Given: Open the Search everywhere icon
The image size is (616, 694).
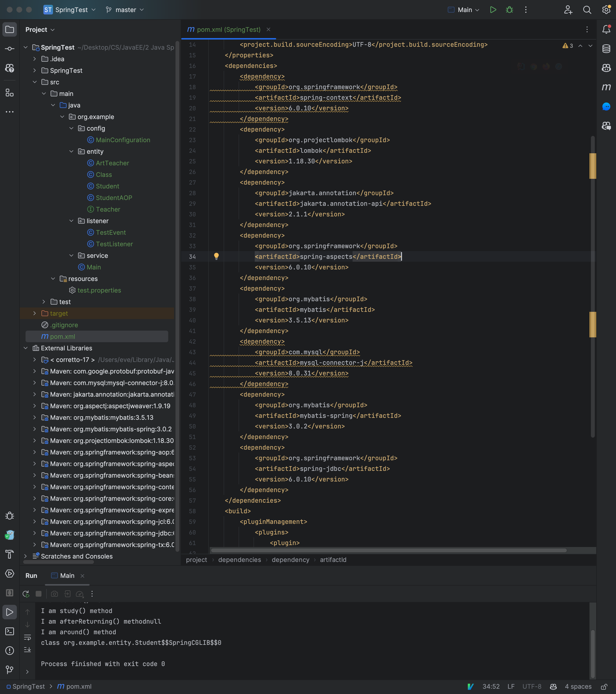Looking at the screenshot, I should coord(587,9).
